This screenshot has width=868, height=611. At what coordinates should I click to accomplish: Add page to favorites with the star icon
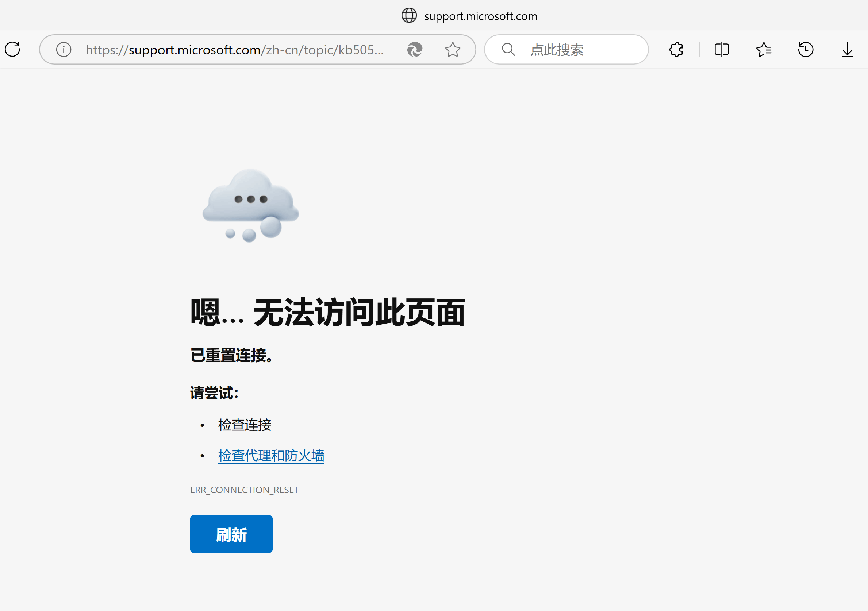pos(453,50)
